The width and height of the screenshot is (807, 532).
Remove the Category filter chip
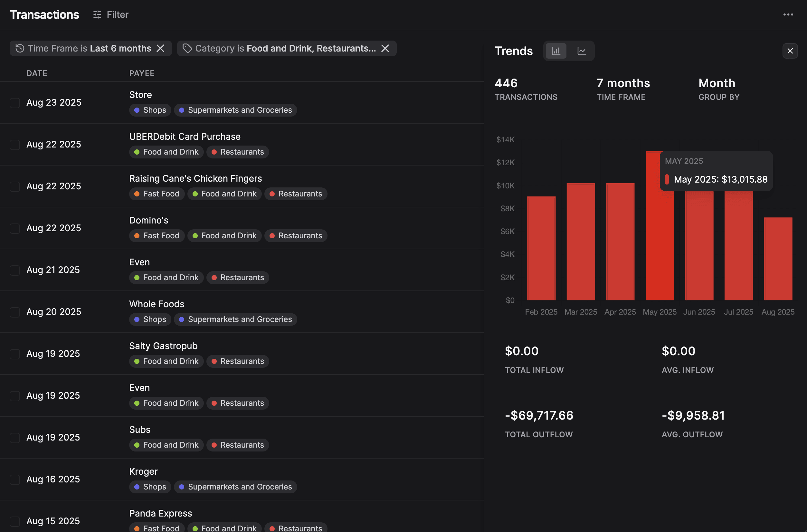click(385, 49)
